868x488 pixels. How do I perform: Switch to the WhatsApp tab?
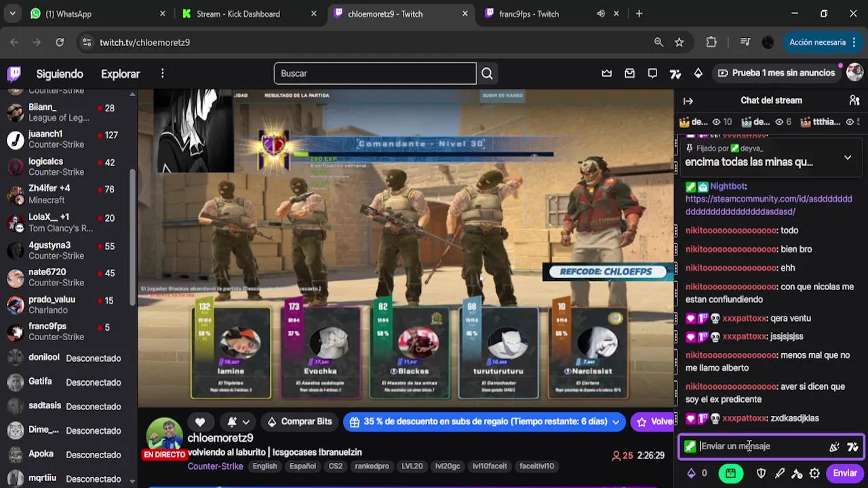click(x=97, y=14)
